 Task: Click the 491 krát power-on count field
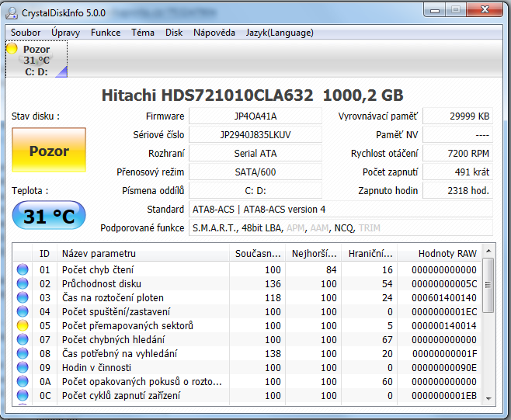[x=458, y=172]
